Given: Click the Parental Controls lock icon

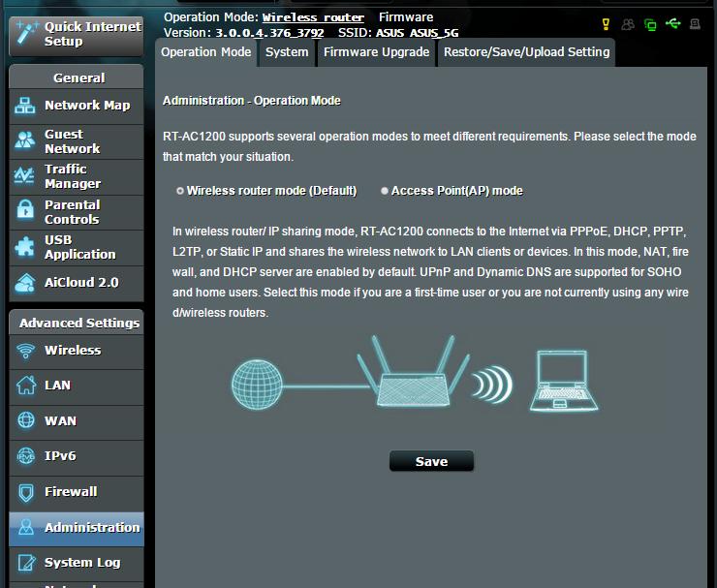Looking at the screenshot, I should pos(25,211).
